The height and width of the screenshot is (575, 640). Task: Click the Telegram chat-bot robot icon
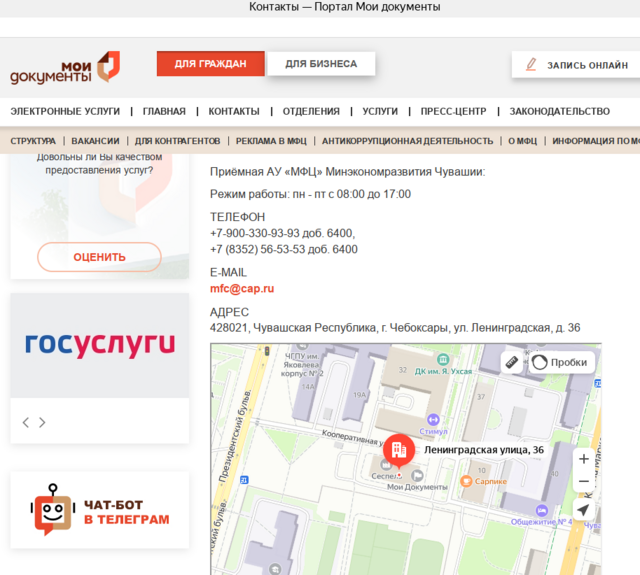coord(53,510)
